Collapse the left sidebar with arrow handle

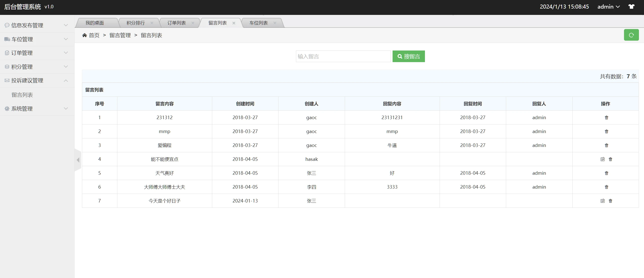click(x=78, y=160)
